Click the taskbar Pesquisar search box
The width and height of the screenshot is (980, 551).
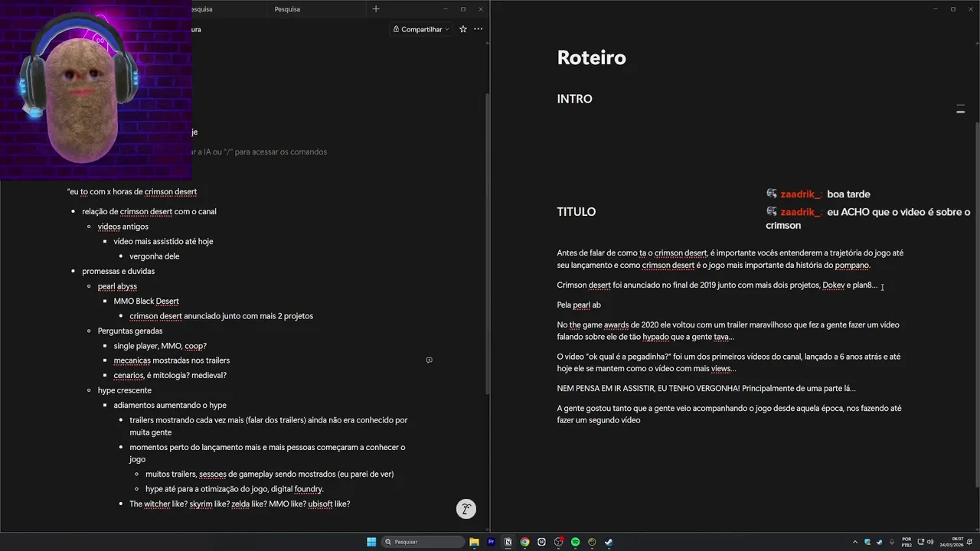(x=423, y=542)
